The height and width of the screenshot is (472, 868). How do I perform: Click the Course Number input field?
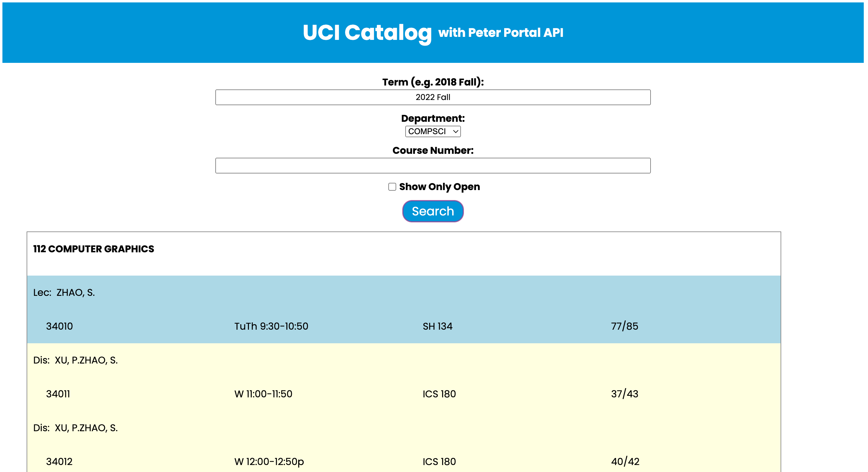[433, 166]
